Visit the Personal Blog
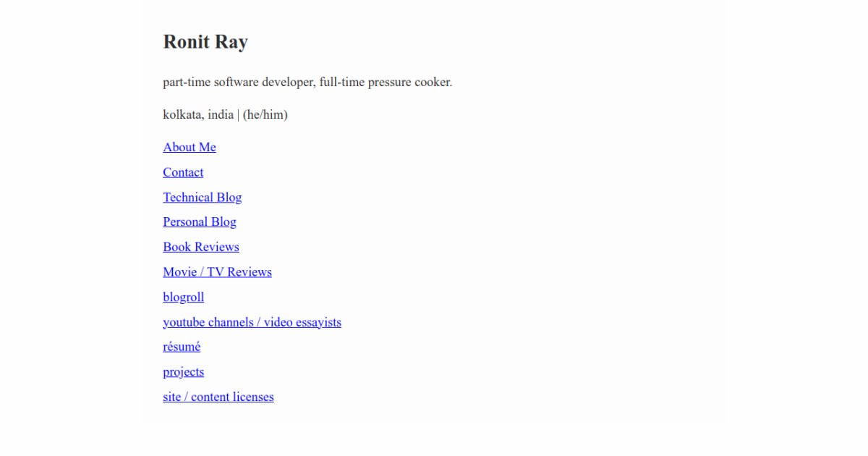The image size is (868, 456). tap(199, 221)
